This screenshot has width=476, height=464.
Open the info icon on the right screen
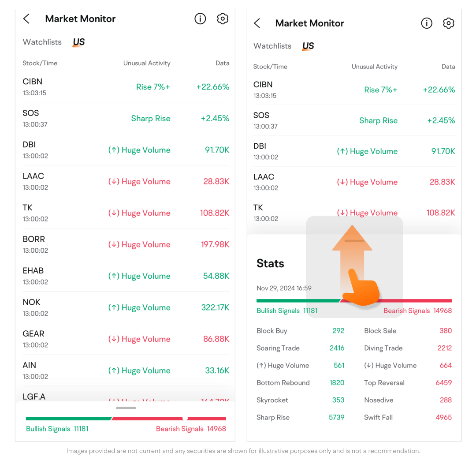point(427,23)
